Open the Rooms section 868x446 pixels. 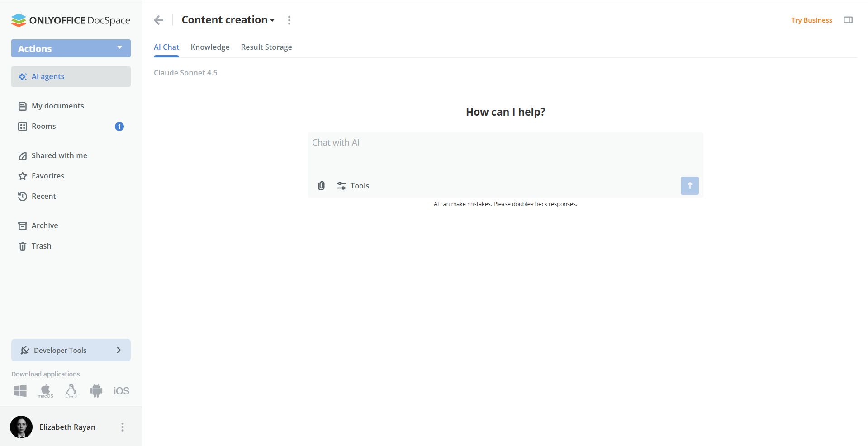tap(43, 126)
